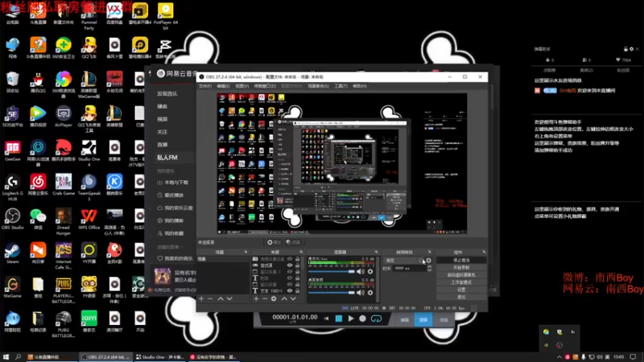Add a new source with plus icon
644x362 pixels.
coord(256,298)
